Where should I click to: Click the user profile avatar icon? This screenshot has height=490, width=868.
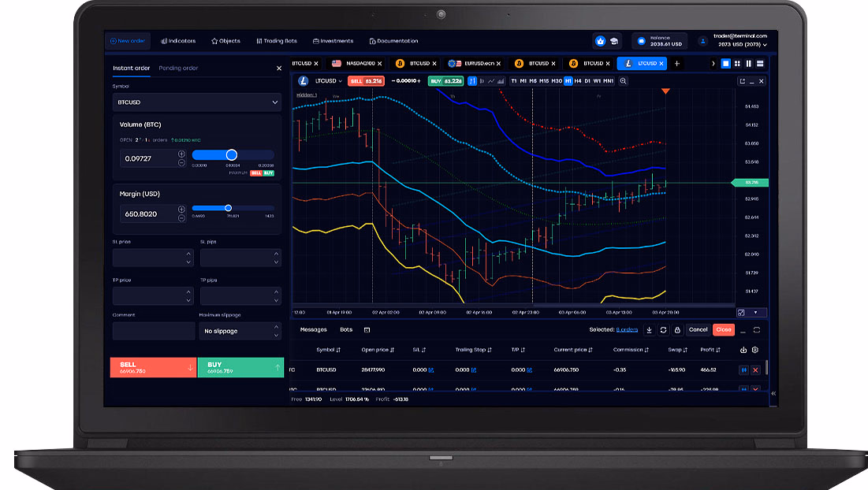click(702, 41)
